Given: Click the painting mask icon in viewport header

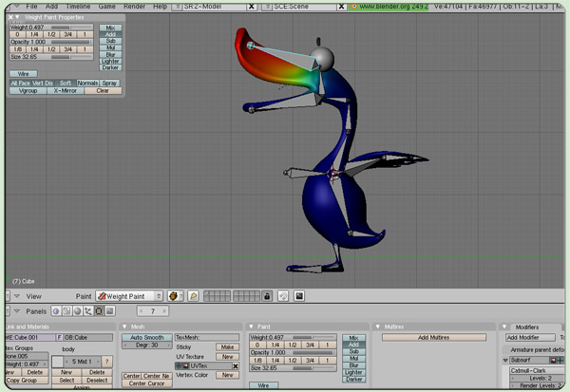Looking at the screenshot, I should [x=194, y=296].
